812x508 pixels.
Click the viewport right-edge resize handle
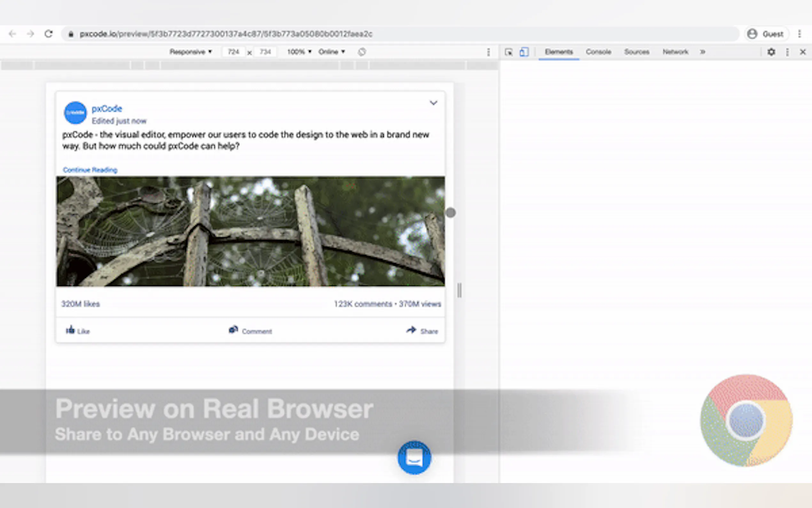click(x=459, y=290)
